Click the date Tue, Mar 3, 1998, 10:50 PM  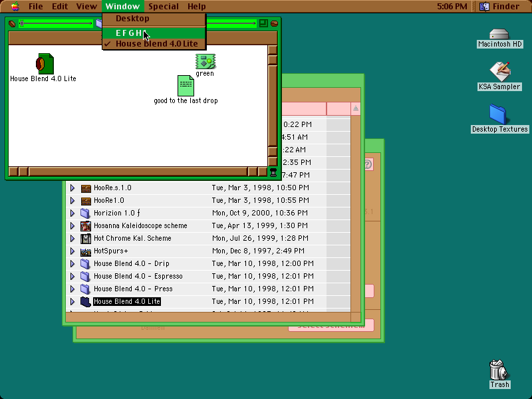pyautogui.click(x=261, y=188)
